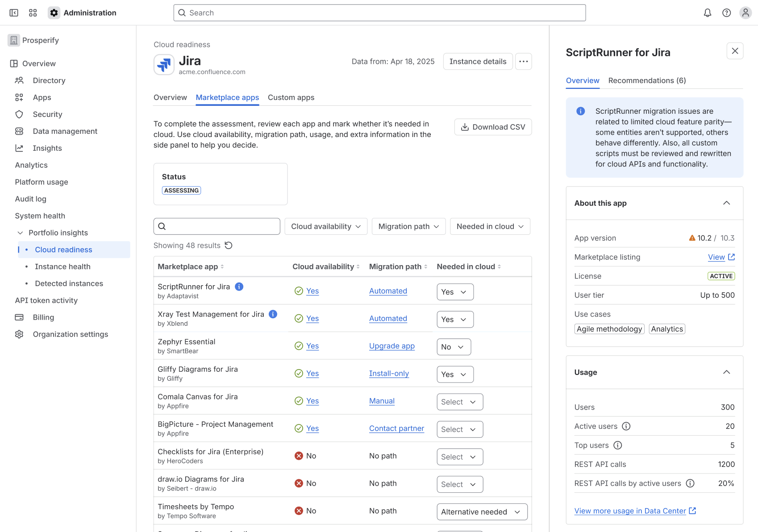Collapse the About this app section

[x=727, y=203]
